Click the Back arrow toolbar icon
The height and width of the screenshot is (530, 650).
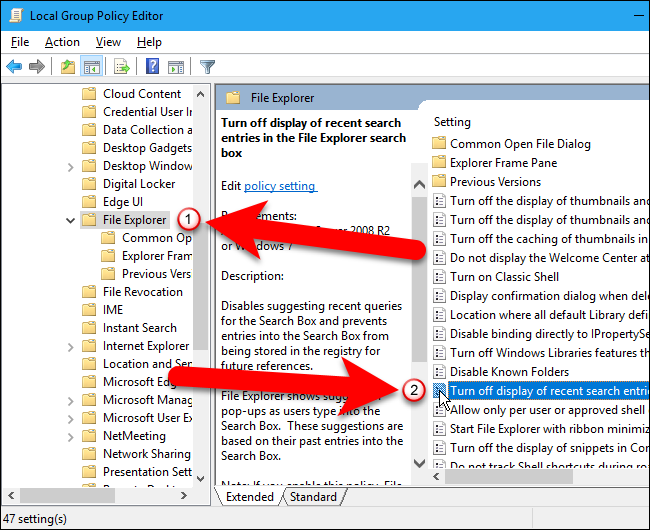[14, 66]
